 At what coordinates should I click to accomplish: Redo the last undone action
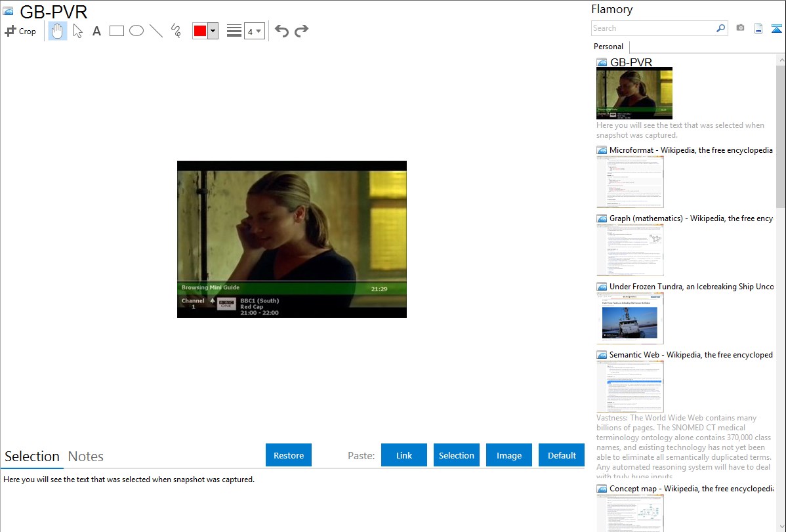coord(301,31)
